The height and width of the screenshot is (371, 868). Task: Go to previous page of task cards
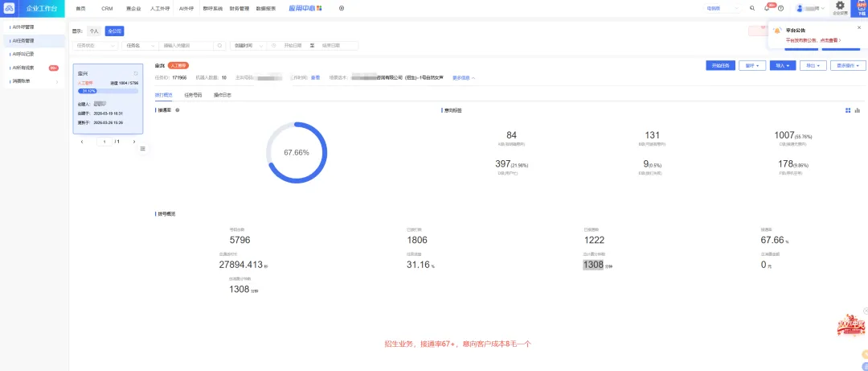coord(82,142)
